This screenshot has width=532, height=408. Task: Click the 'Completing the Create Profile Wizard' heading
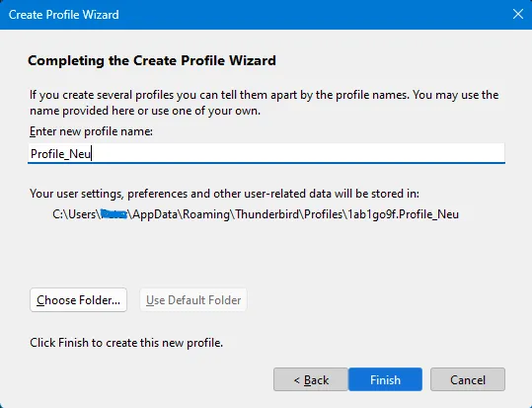pyautogui.click(x=152, y=60)
